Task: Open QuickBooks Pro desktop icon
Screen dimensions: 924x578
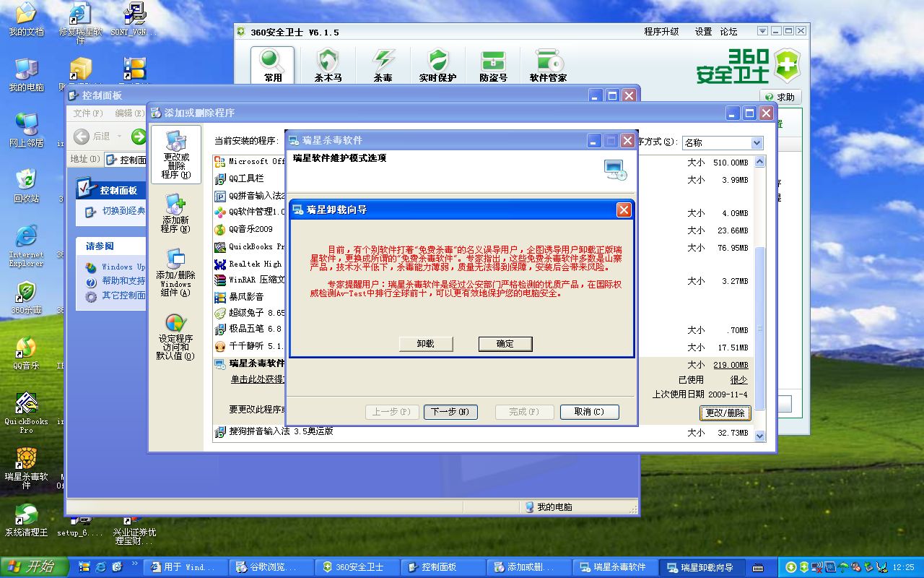Action: pos(26,413)
